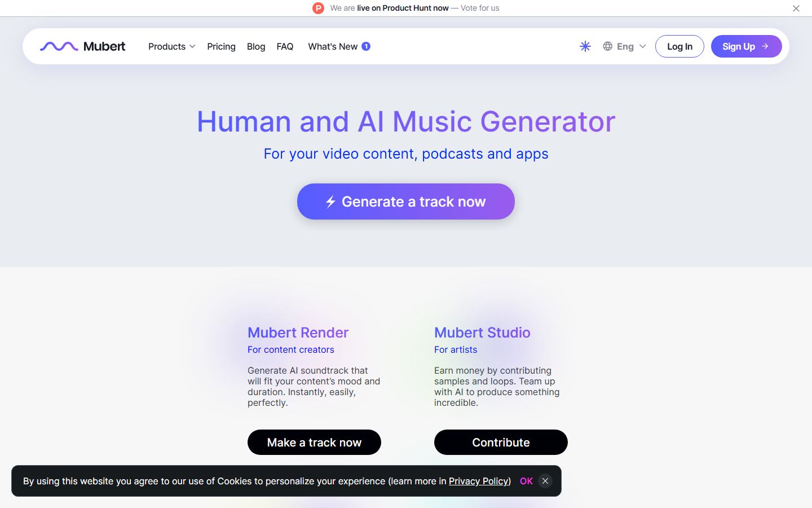Click "For your video content, podcasts and apps"
Viewport: 812px width, 508px height.
pos(406,154)
